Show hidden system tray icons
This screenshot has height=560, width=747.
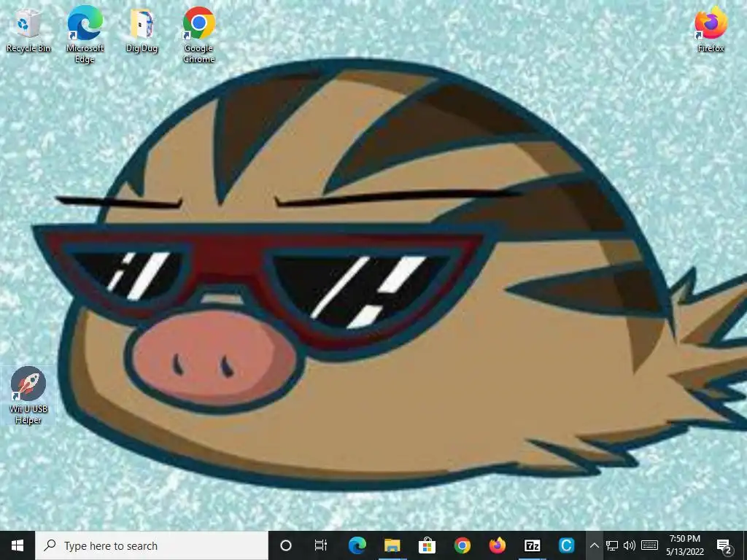pos(594,545)
